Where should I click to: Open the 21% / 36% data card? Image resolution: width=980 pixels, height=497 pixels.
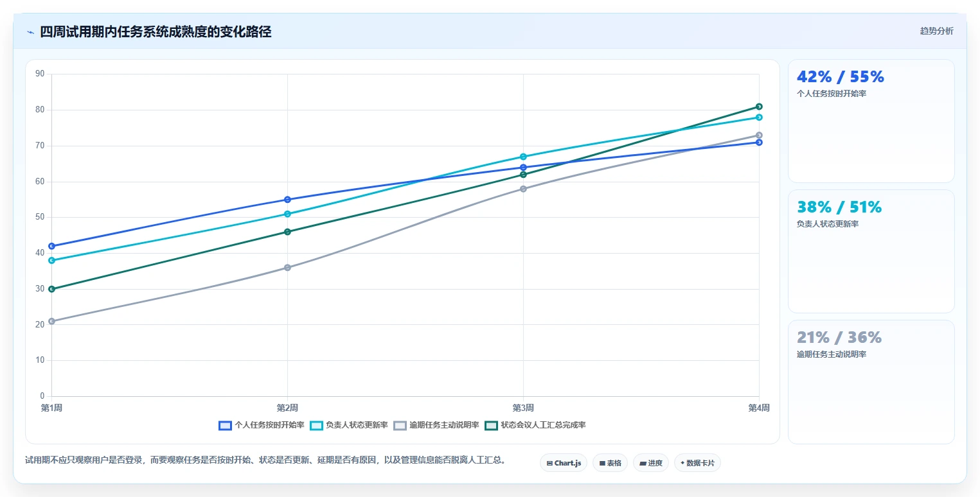click(871, 382)
